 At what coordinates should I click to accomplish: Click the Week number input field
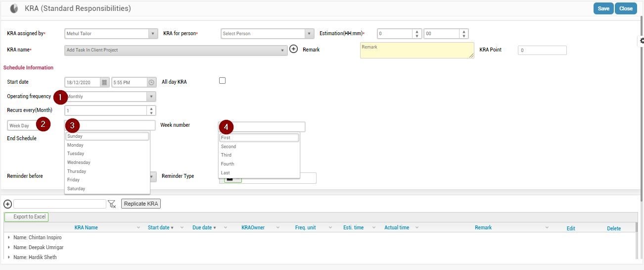[262, 127]
